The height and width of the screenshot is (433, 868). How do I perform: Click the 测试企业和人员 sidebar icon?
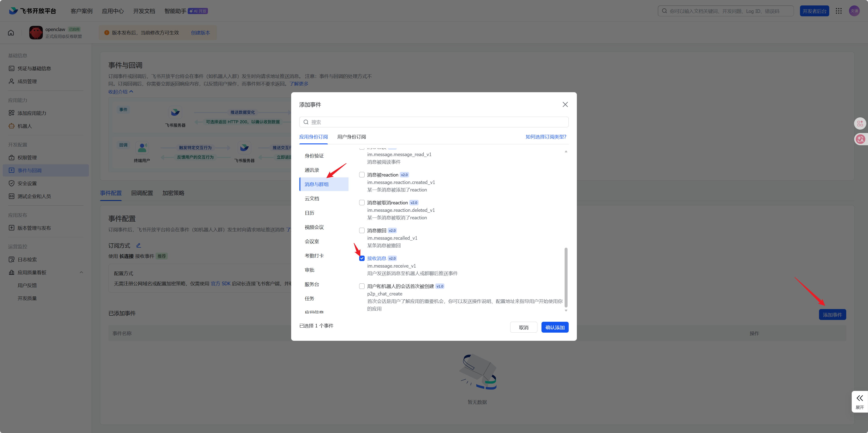coord(12,196)
